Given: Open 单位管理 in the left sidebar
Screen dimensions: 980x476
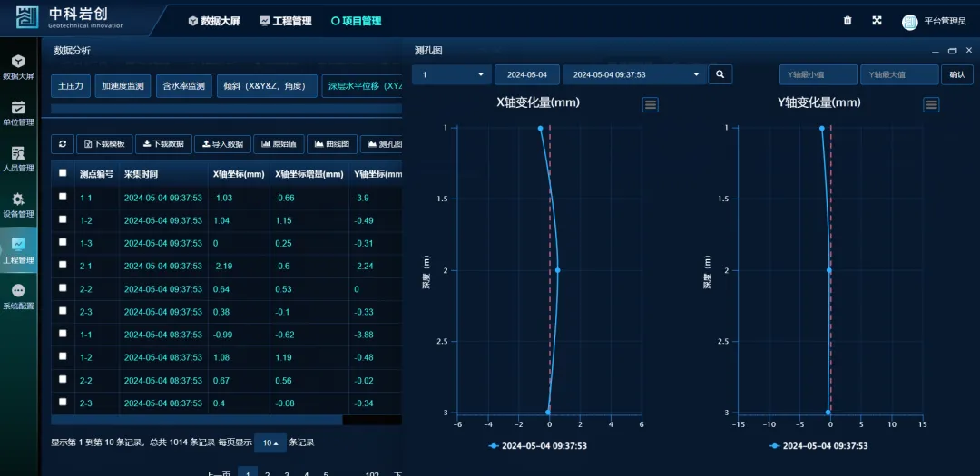Looking at the screenshot, I should pos(18,112).
